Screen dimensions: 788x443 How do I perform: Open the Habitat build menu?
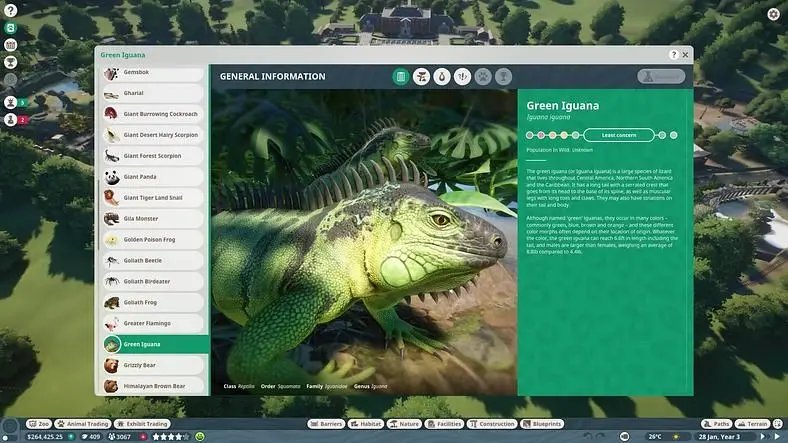click(366, 424)
